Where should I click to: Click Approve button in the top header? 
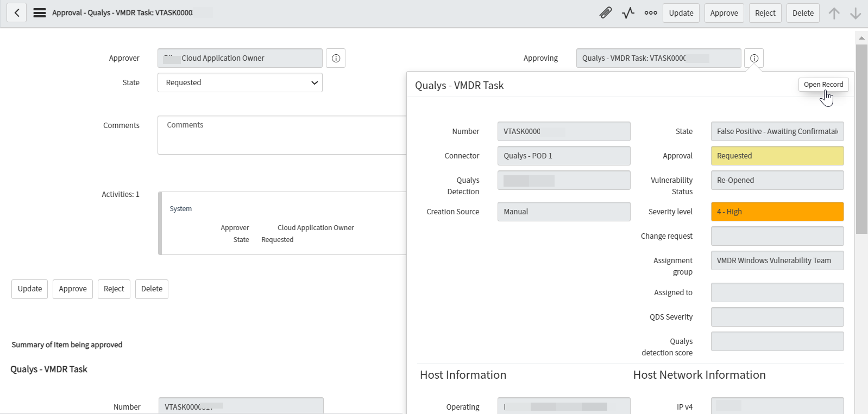(x=724, y=13)
